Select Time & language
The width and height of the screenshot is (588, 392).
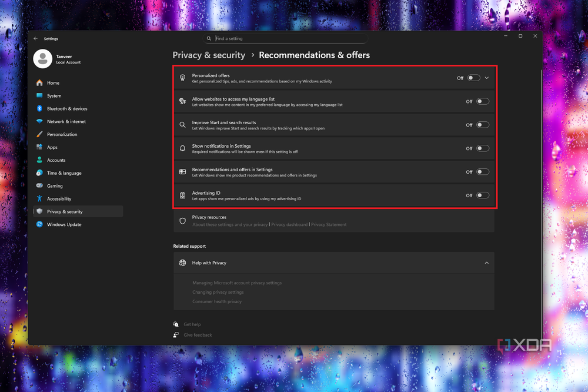[x=78, y=172]
